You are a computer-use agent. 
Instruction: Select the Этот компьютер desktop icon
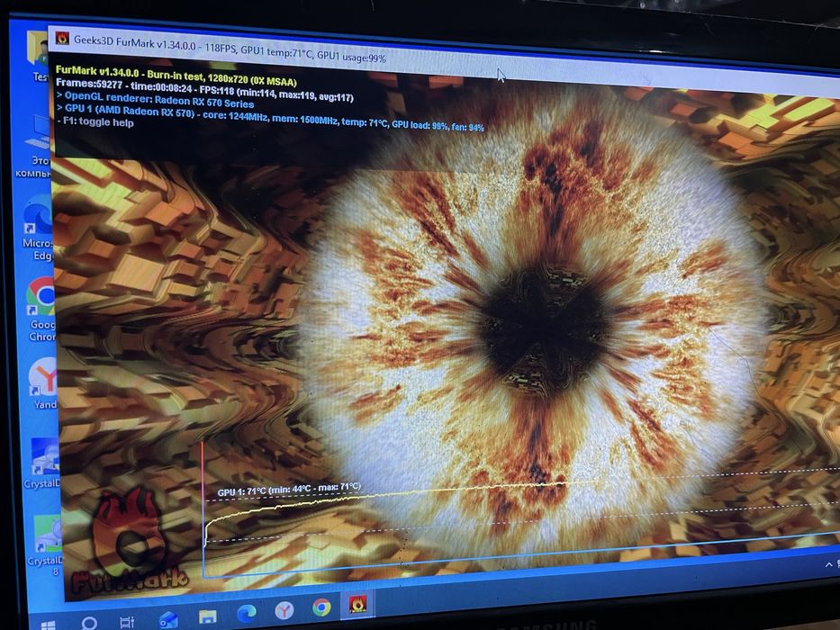pyautogui.click(x=35, y=146)
